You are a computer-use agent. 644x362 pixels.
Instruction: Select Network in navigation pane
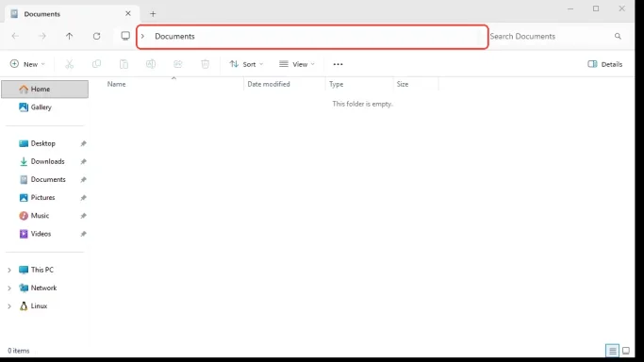pos(43,288)
